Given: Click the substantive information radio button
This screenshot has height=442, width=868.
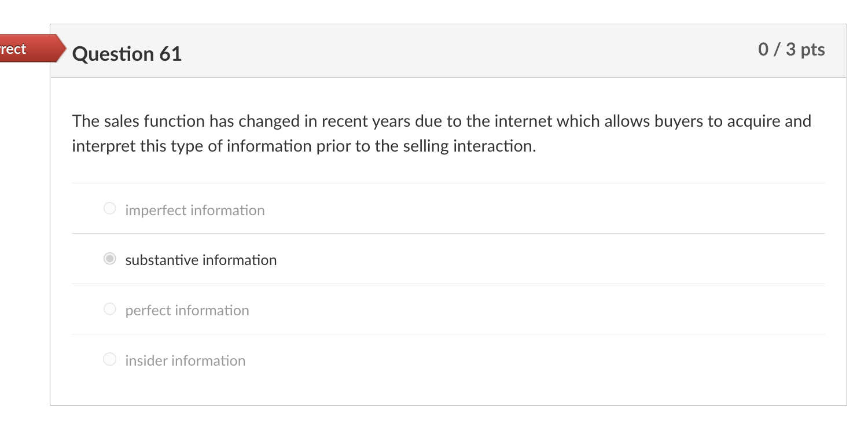Looking at the screenshot, I should tap(110, 259).
